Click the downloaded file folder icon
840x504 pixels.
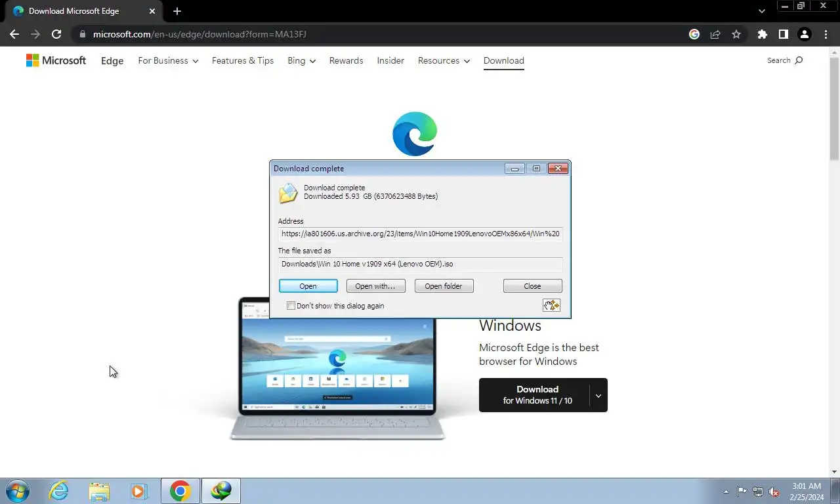(288, 193)
